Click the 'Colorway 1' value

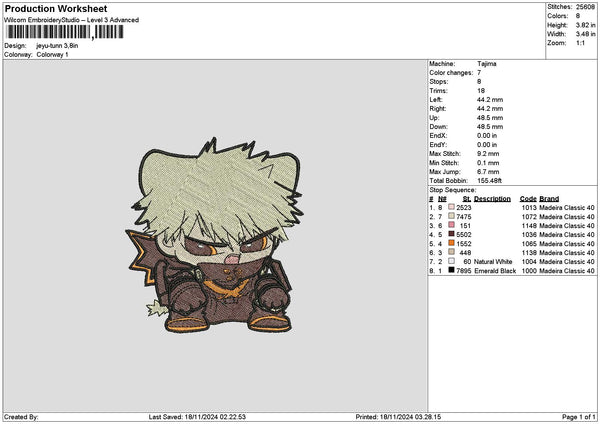52,55
